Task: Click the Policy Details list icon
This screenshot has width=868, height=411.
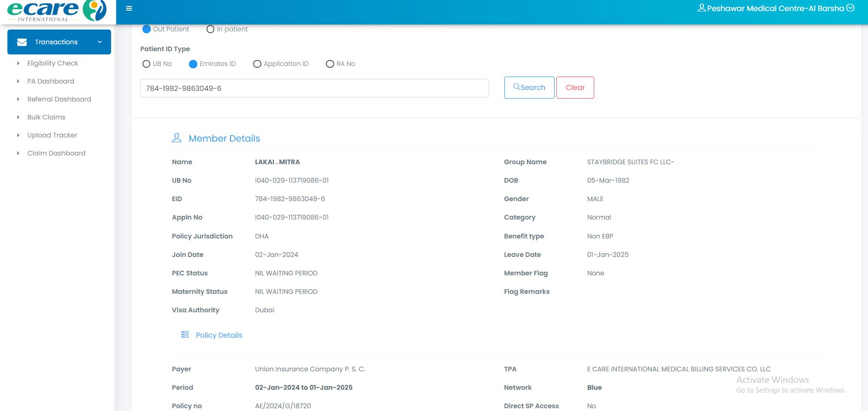Action: click(185, 334)
